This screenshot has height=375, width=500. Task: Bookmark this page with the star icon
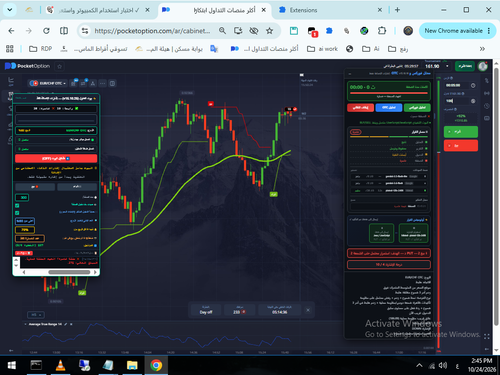click(269, 31)
